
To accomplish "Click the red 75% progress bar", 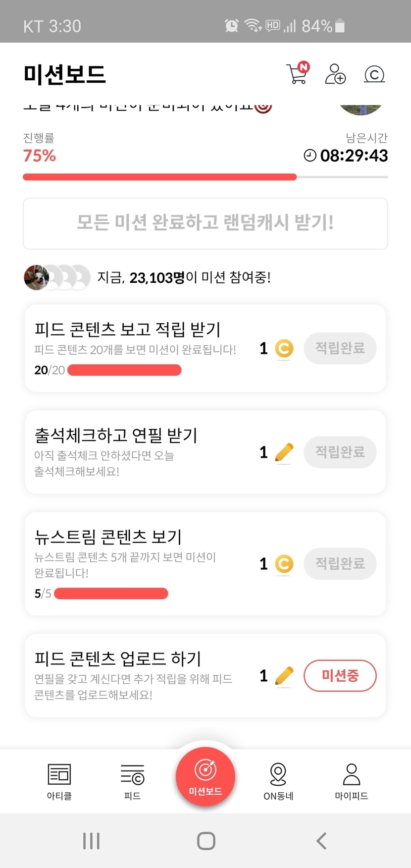I will point(159,177).
